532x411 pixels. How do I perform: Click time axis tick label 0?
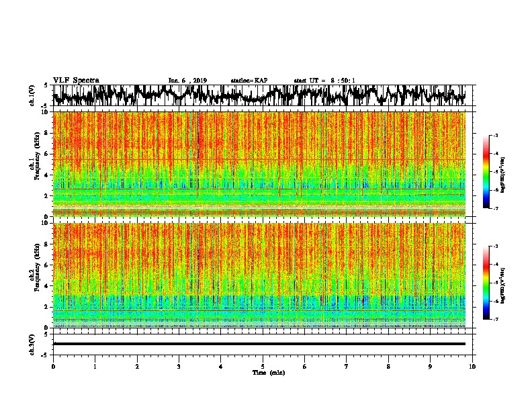click(x=53, y=366)
